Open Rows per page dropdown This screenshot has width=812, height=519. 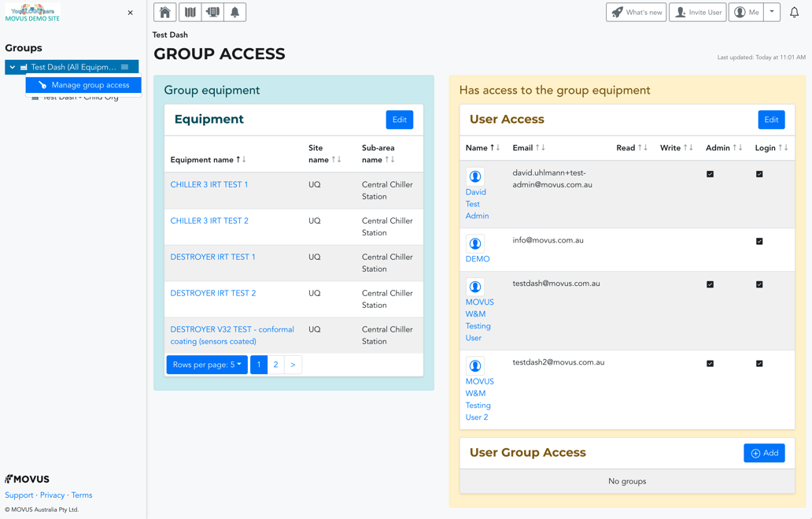(x=207, y=365)
